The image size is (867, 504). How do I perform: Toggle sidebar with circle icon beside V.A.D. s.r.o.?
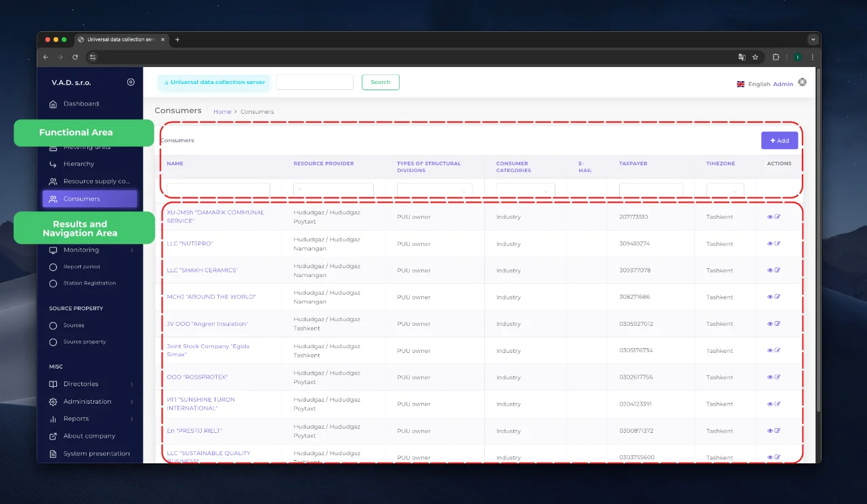tap(131, 83)
